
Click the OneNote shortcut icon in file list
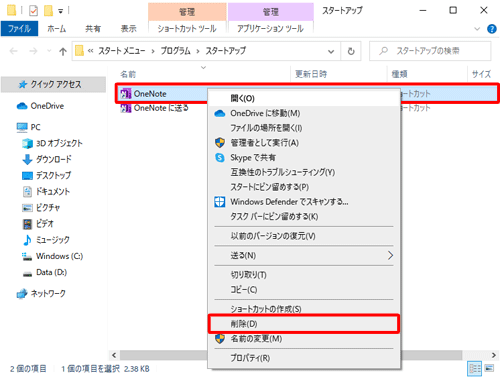tap(126, 94)
